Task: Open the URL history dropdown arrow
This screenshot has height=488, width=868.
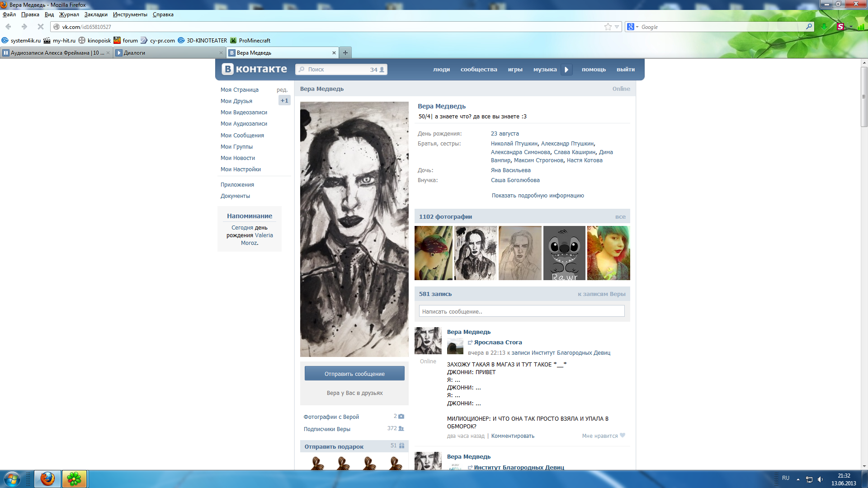Action: (617, 27)
